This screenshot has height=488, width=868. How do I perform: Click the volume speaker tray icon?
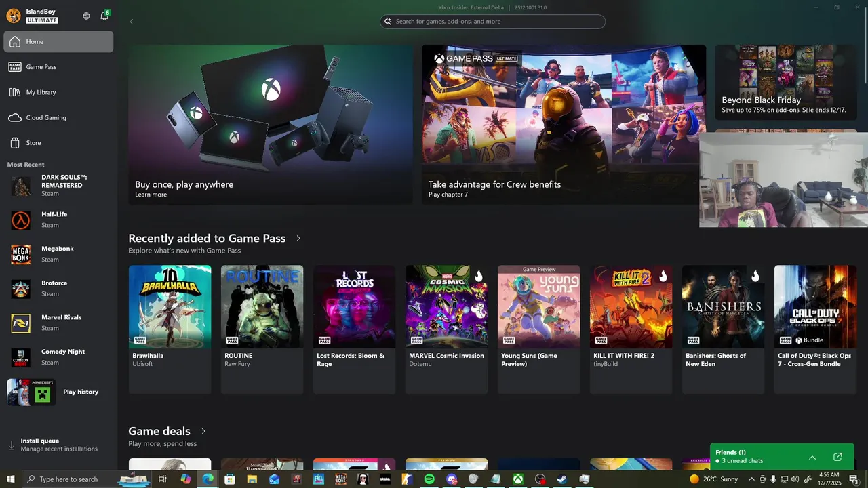[796, 479]
